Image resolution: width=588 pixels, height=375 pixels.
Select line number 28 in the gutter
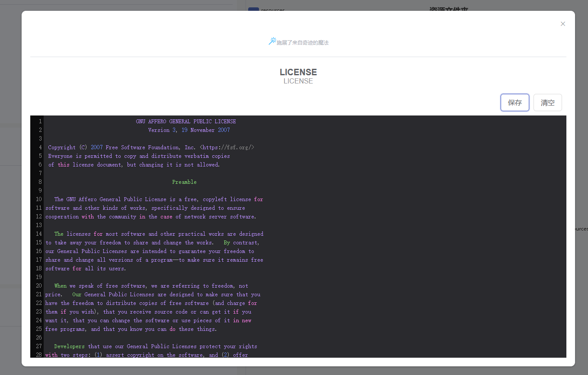pyautogui.click(x=39, y=355)
